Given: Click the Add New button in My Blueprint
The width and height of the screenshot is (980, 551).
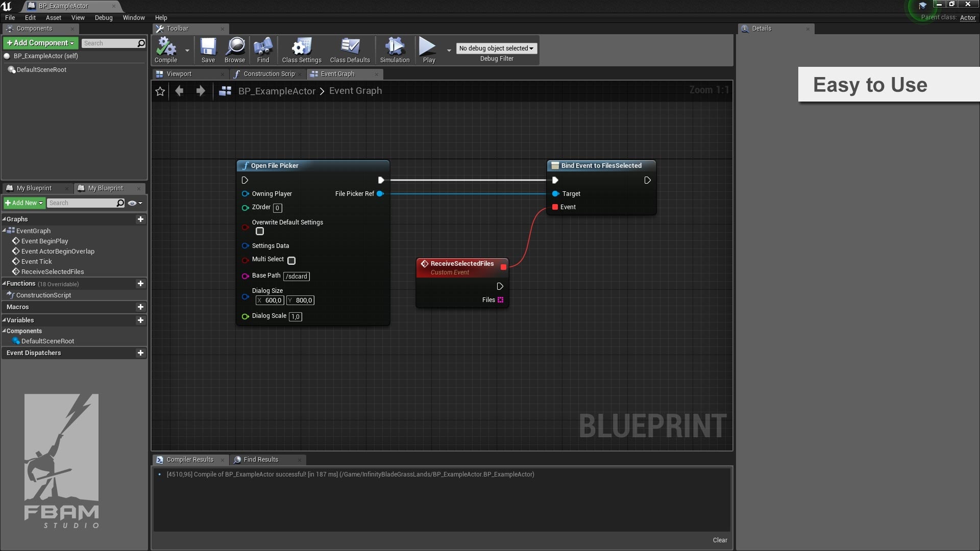Looking at the screenshot, I should click(x=23, y=203).
